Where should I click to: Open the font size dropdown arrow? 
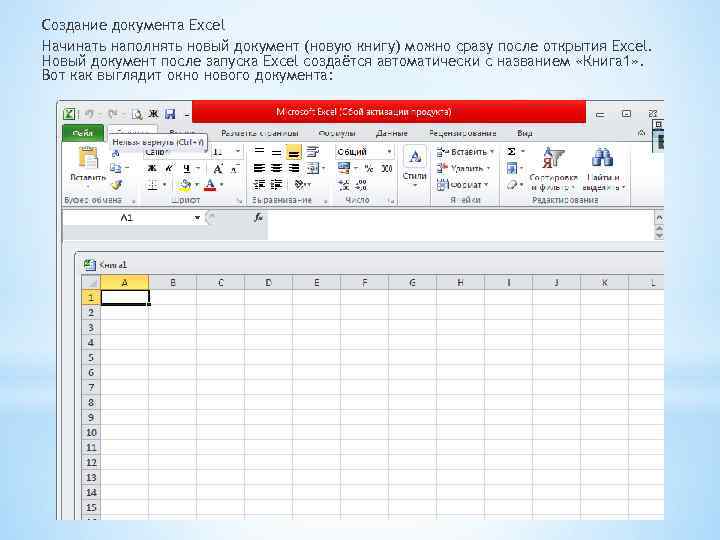pyautogui.click(x=237, y=152)
